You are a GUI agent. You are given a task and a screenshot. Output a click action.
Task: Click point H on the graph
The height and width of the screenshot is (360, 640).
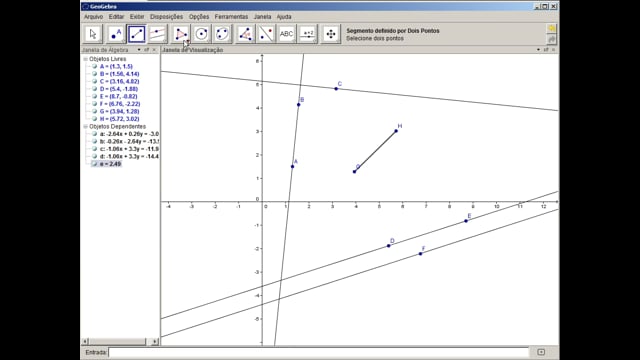pos(396,131)
